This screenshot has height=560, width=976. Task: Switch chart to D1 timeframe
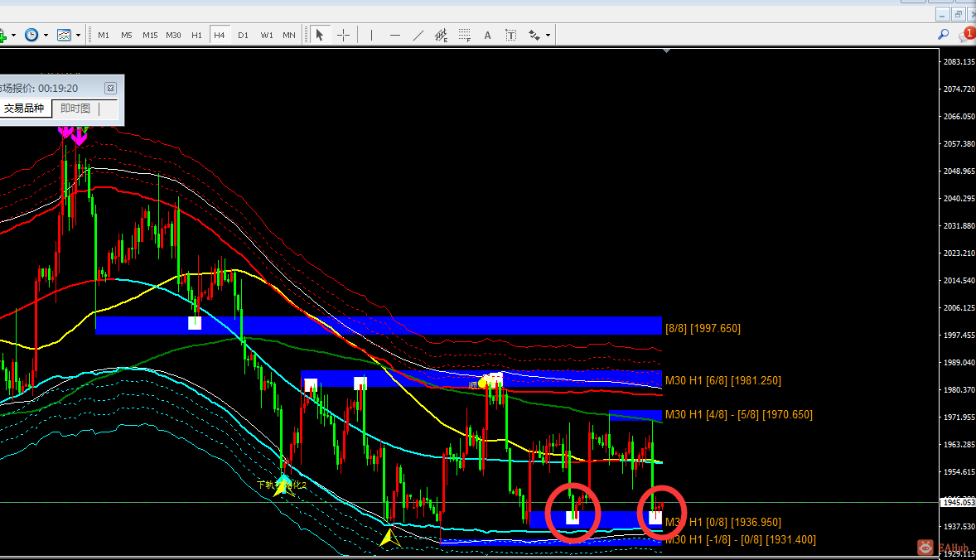(243, 36)
